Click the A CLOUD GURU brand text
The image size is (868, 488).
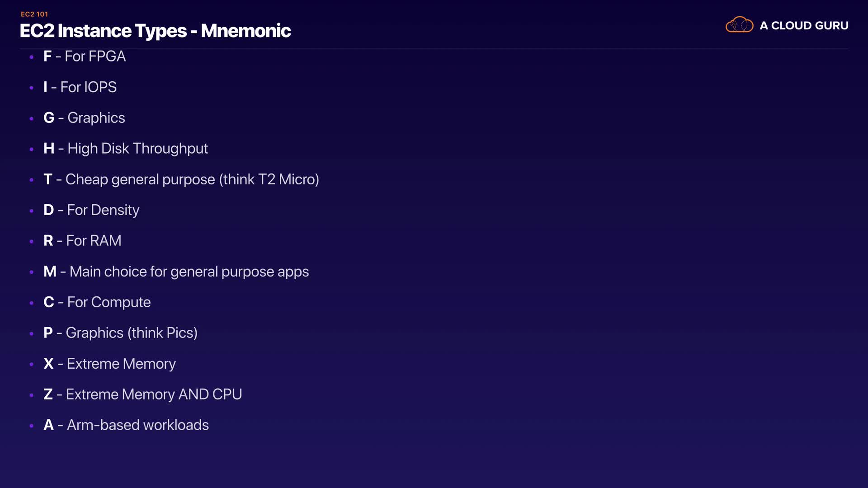point(804,26)
